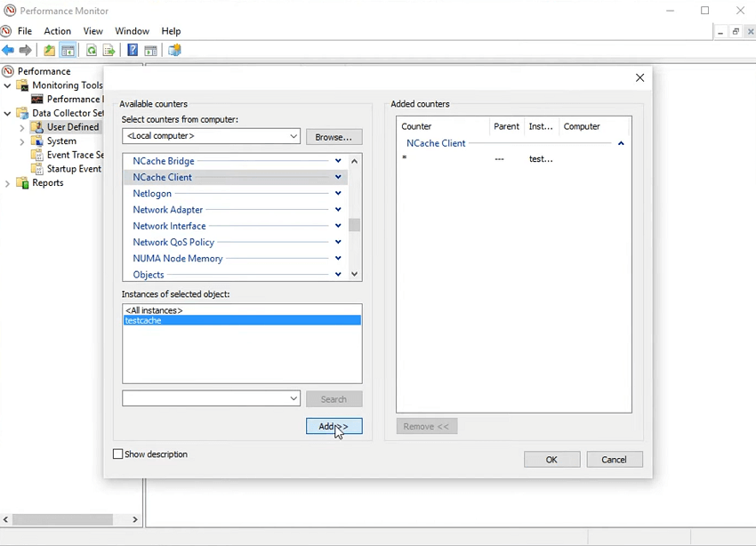Viewport: 756px width, 546px height.
Task: Click the New data collector set icon
Action: tap(174, 50)
